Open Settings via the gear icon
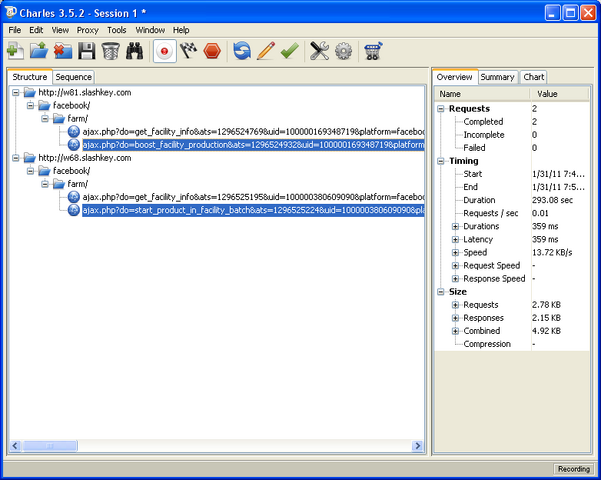601x480 pixels. click(x=343, y=51)
